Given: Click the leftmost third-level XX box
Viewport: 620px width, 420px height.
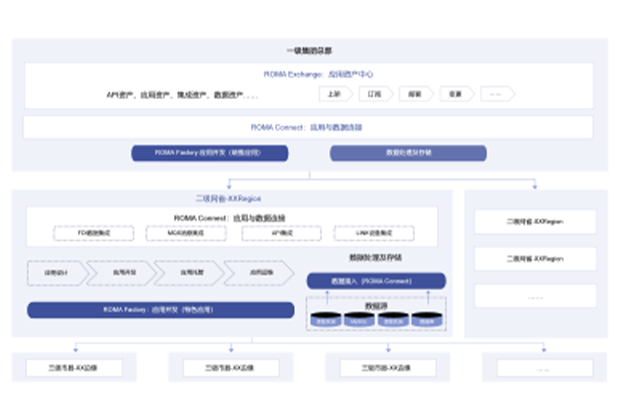Looking at the screenshot, I should tap(74, 368).
